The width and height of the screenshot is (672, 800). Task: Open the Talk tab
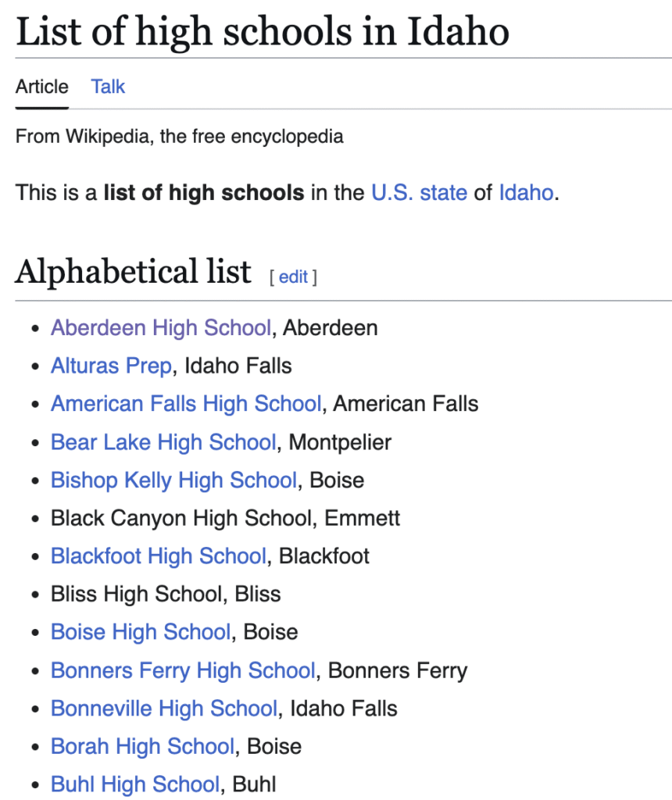[108, 87]
